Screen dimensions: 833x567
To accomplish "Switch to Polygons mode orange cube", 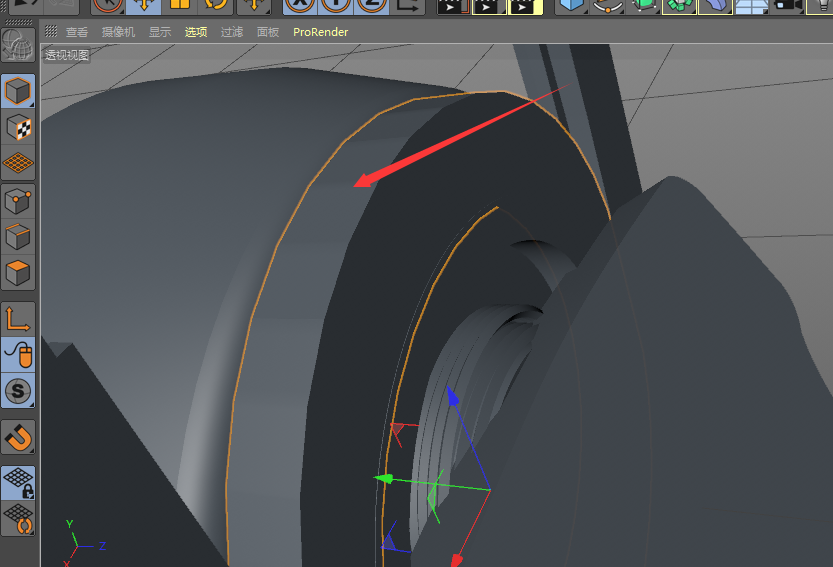I will (18, 273).
